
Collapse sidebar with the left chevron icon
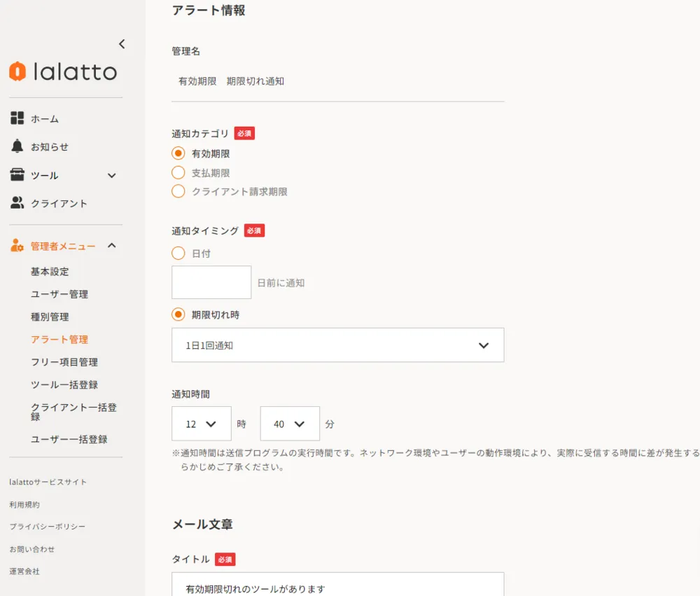click(122, 44)
